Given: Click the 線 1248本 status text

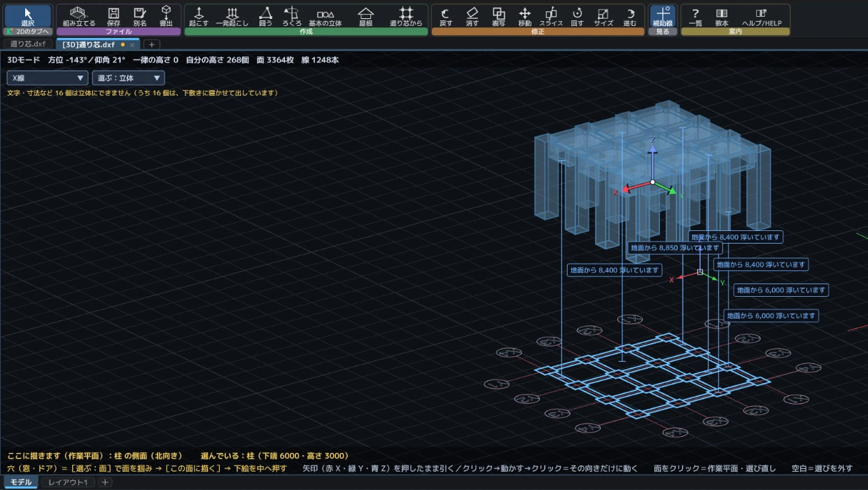Looking at the screenshot, I should point(321,60).
